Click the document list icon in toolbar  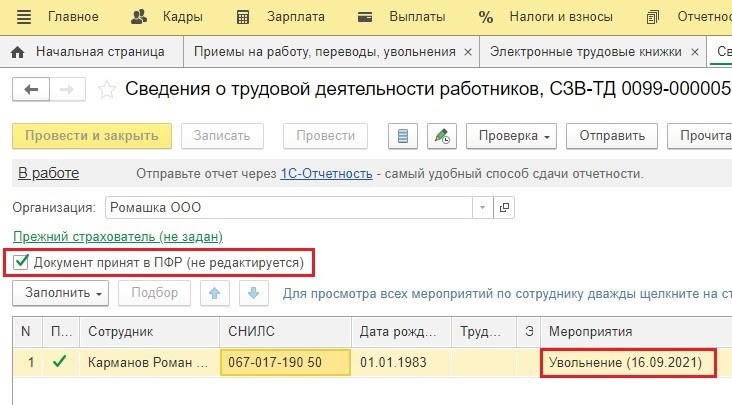403,136
